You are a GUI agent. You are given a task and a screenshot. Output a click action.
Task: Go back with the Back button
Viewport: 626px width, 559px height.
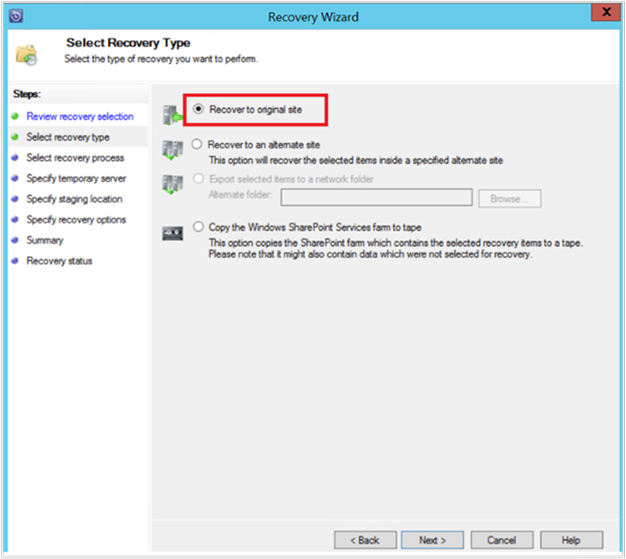click(365, 540)
